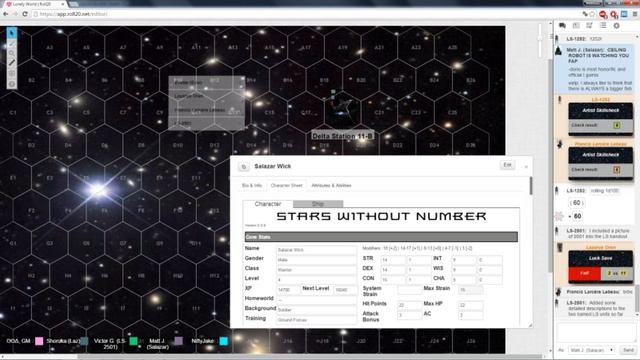This screenshot has width=640, height=360.
Task: Reload the Roll20 page
Action: [x=25, y=14]
